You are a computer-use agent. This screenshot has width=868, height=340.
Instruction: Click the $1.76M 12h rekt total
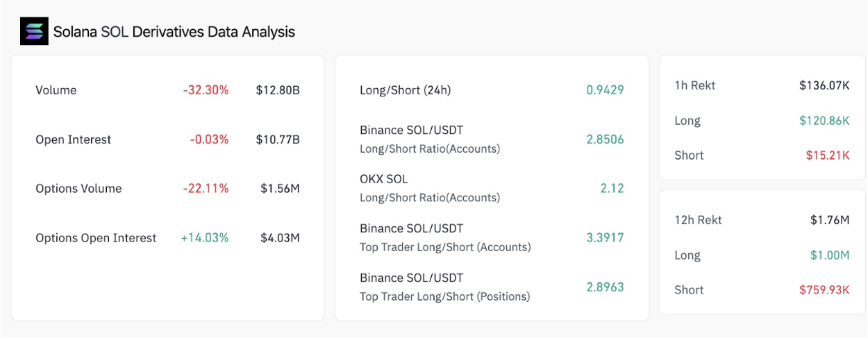(x=830, y=220)
